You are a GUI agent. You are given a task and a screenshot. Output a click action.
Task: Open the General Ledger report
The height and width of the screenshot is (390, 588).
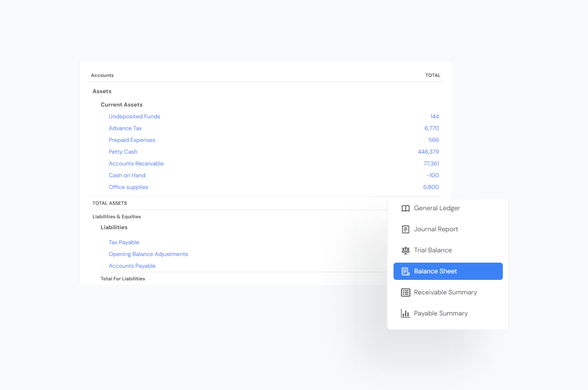(x=437, y=208)
